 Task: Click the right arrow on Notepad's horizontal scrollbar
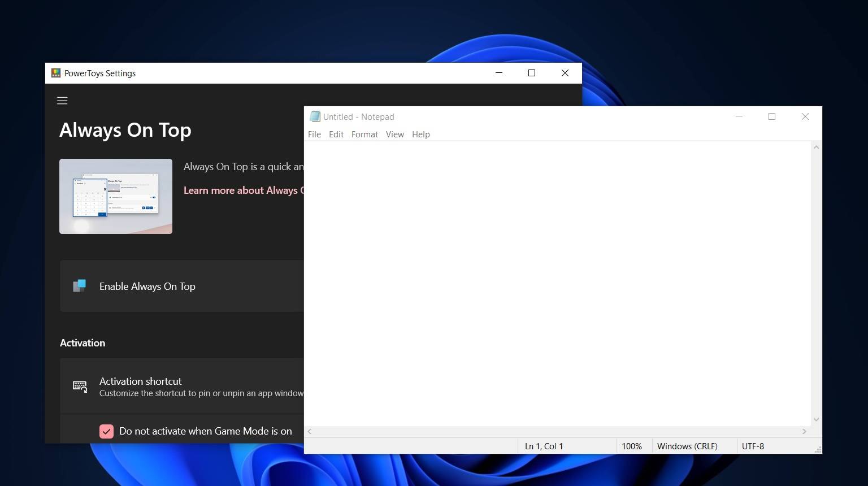pyautogui.click(x=804, y=431)
